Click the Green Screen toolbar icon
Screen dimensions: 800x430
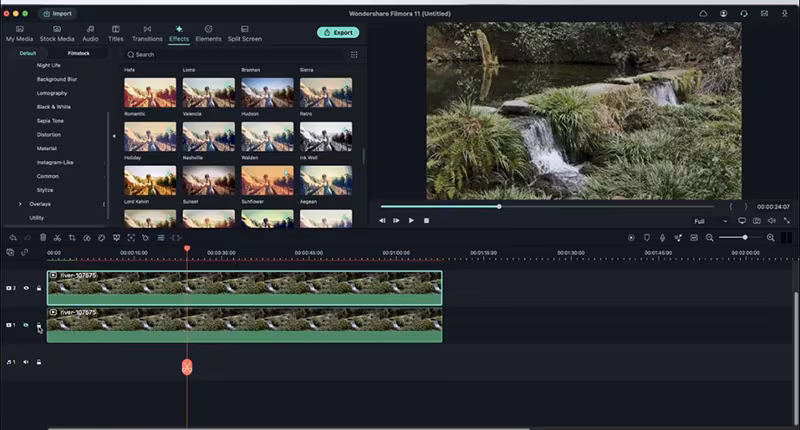(x=116, y=238)
